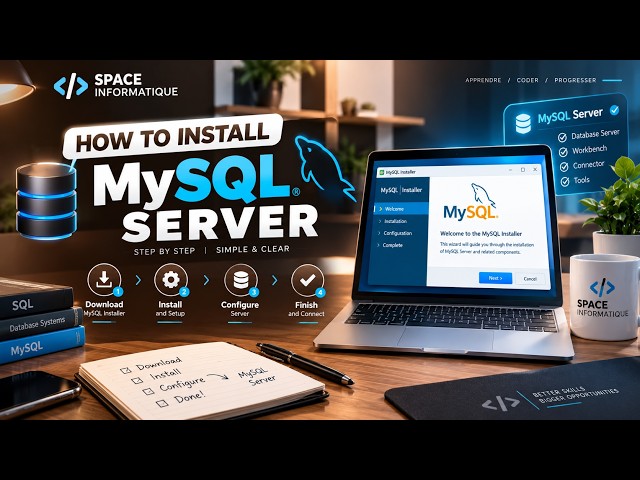Click the Next > button in the installer
Viewport: 640px width, 480px height.
click(495, 278)
